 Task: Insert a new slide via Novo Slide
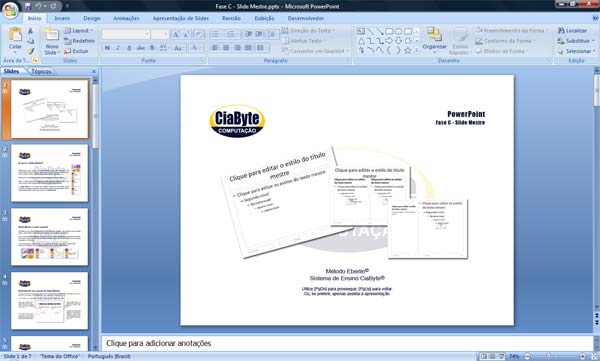point(52,41)
